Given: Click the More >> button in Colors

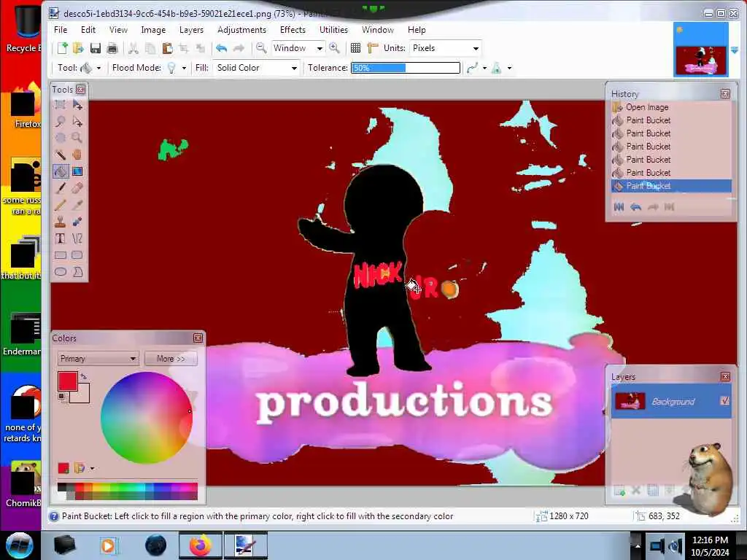Looking at the screenshot, I should (171, 359).
